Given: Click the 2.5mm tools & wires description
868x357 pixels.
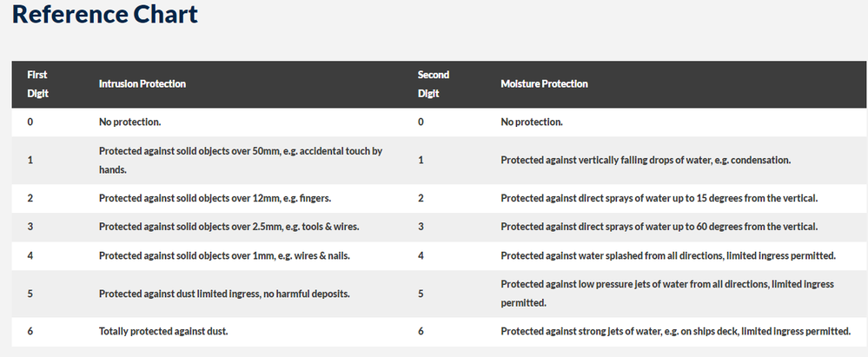Looking at the screenshot, I should [229, 227].
